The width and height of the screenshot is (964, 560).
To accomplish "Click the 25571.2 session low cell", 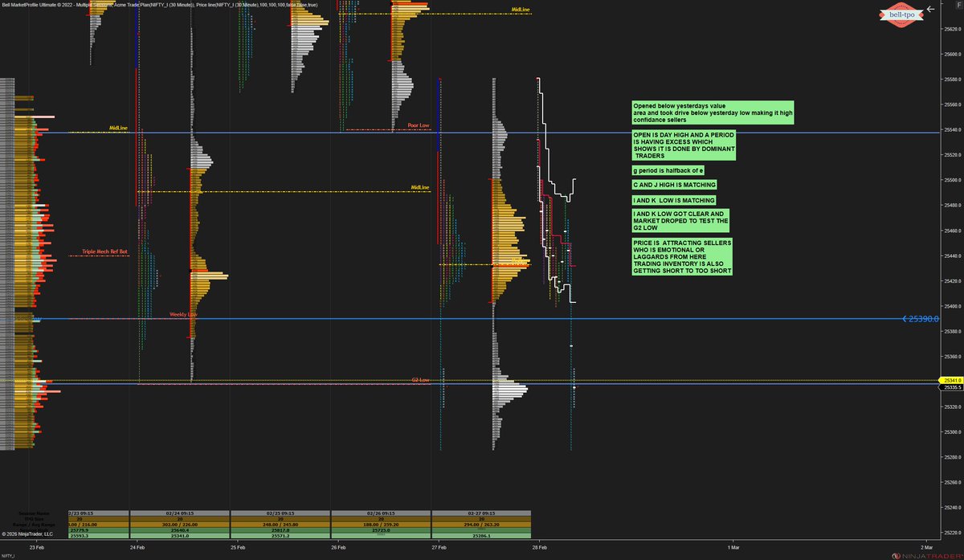I will [x=280, y=536].
